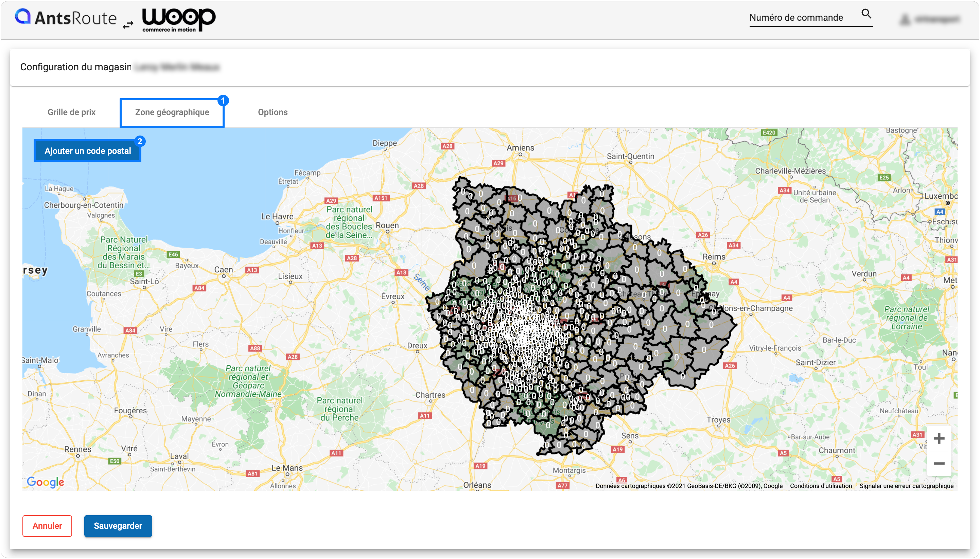The height and width of the screenshot is (559, 980).
Task: Click the AntsRoute logo
Action: (65, 18)
